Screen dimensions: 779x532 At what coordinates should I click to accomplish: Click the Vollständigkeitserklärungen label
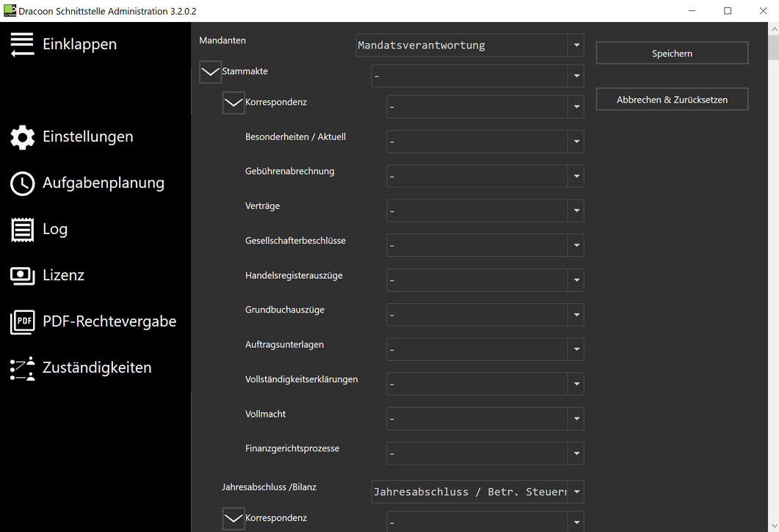(x=301, y=379)
